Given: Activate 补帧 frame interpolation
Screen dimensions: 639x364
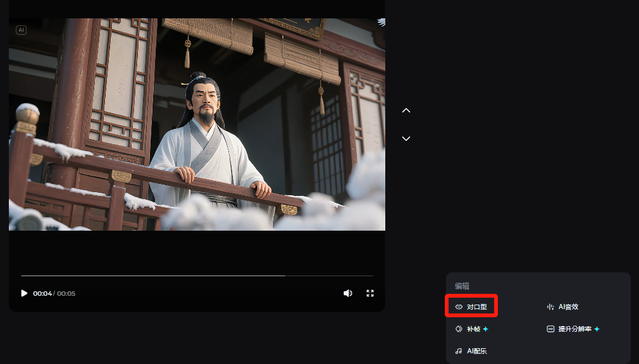Looking at the screenshot, I should (472, 329).
